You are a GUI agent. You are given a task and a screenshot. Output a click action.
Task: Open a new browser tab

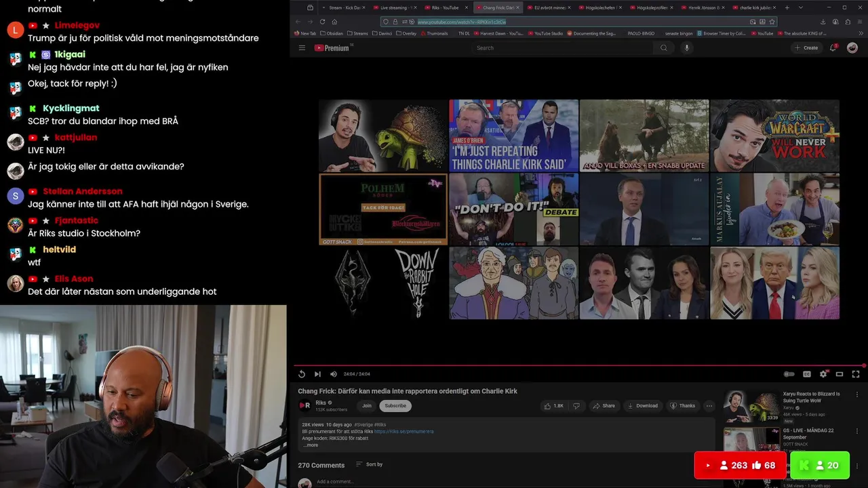tap(787, 7)
